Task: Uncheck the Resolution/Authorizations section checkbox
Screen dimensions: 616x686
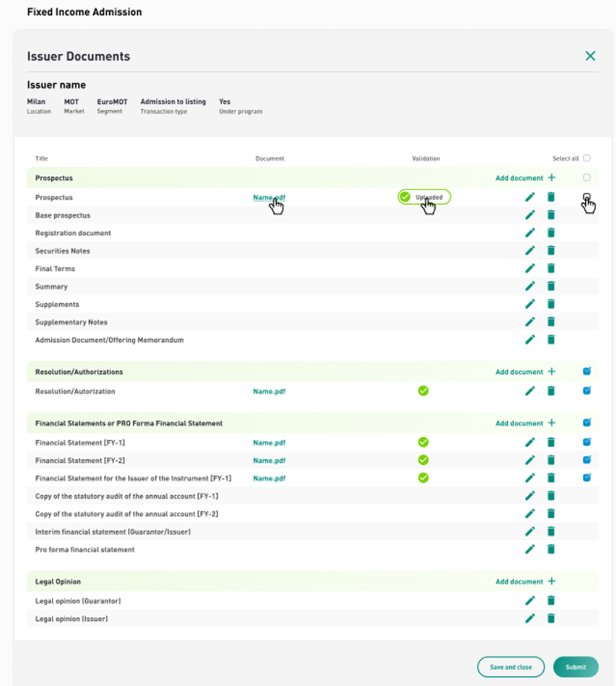Action: click(x=587, y=372)
